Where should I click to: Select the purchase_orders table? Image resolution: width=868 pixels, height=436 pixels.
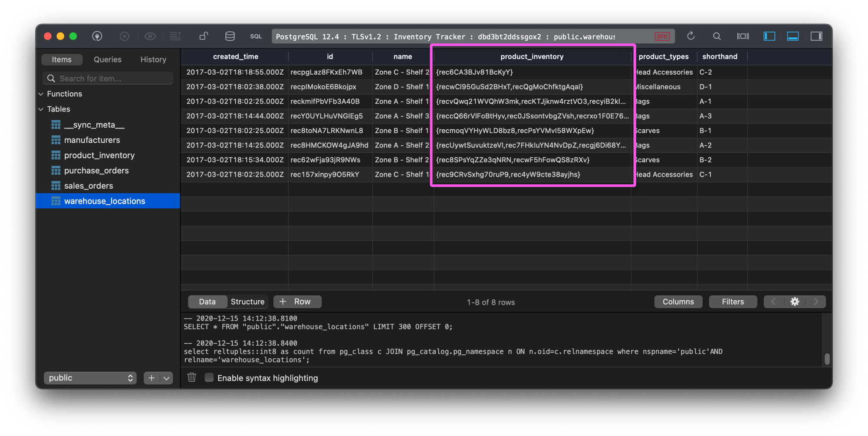tap(108, 170)
